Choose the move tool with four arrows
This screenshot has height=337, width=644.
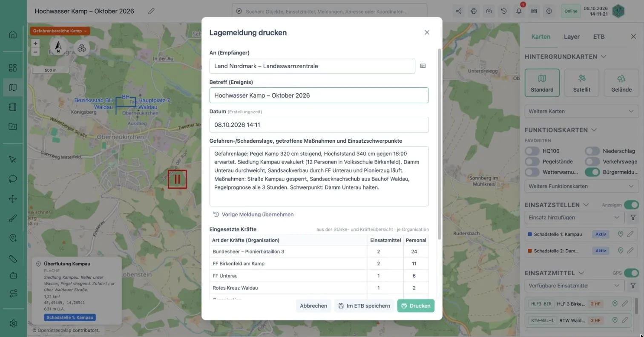tap(13, 199)
